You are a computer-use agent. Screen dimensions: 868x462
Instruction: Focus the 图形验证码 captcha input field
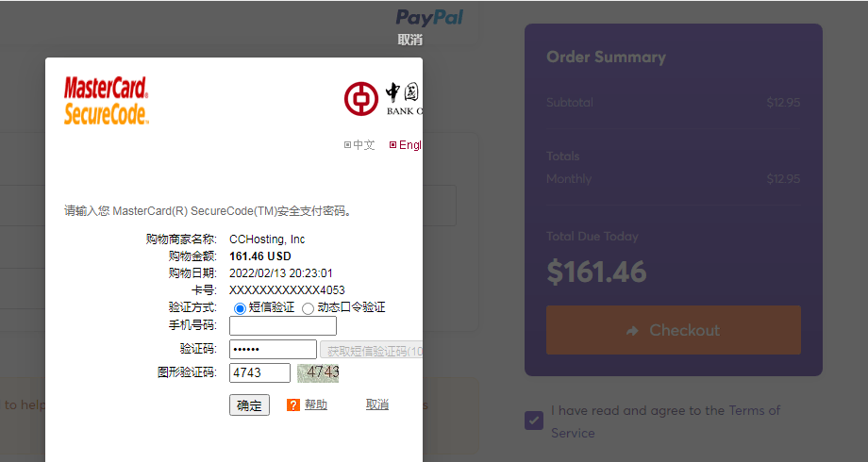(x=259, y=372)
